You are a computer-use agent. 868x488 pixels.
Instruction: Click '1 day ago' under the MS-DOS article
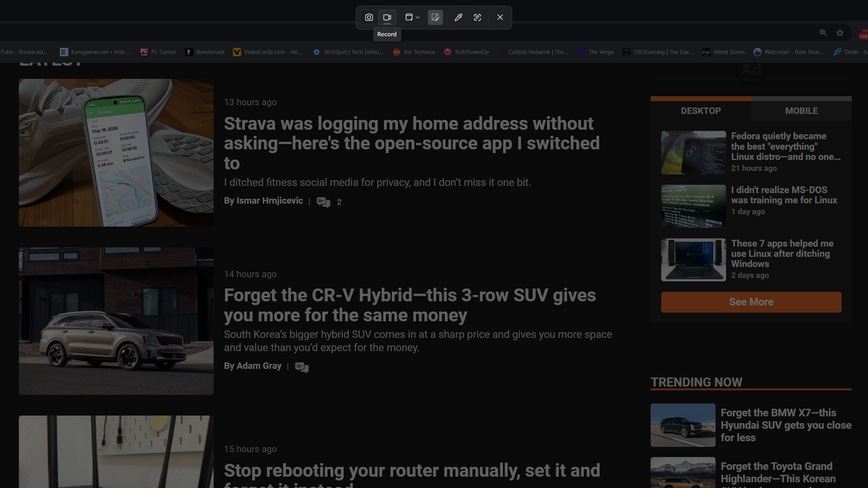748,212
